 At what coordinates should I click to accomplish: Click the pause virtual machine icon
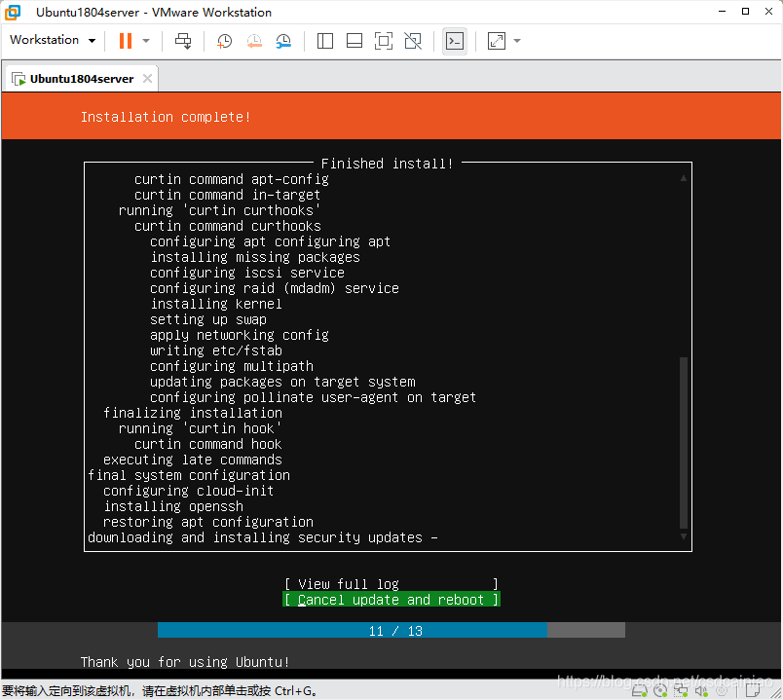click(x=126, y=41)
